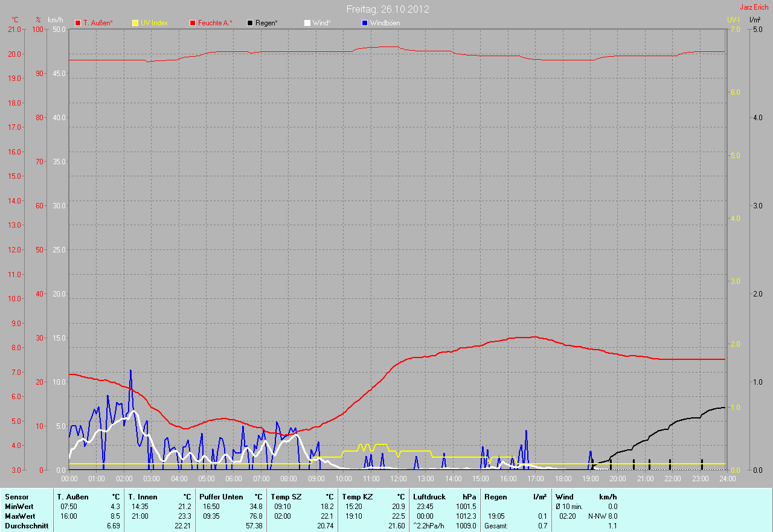Screen dimensions: 773x532
Task: Click the '21.0' top temperature axis value
Action: click(x=13, y=29)
